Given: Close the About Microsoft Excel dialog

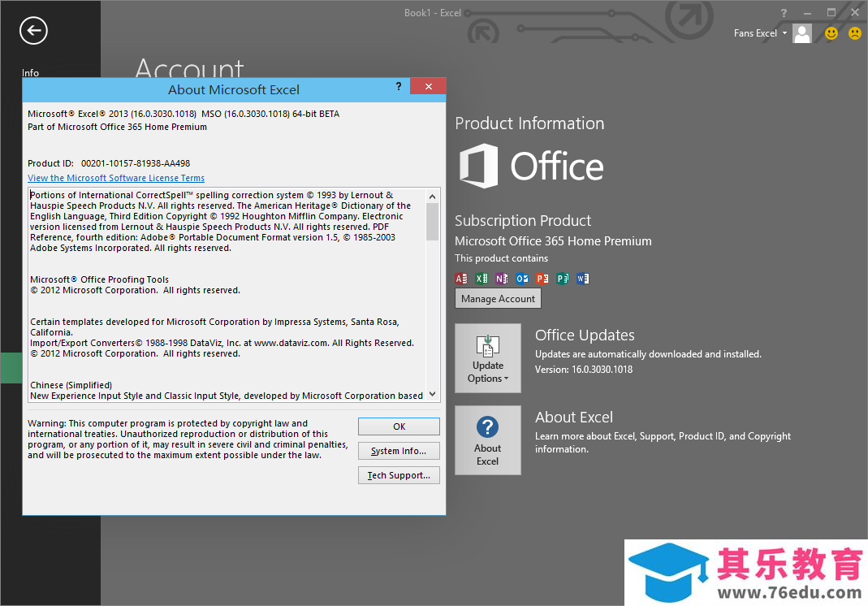Looking at the screenshot, I should [x=428, y=86].
